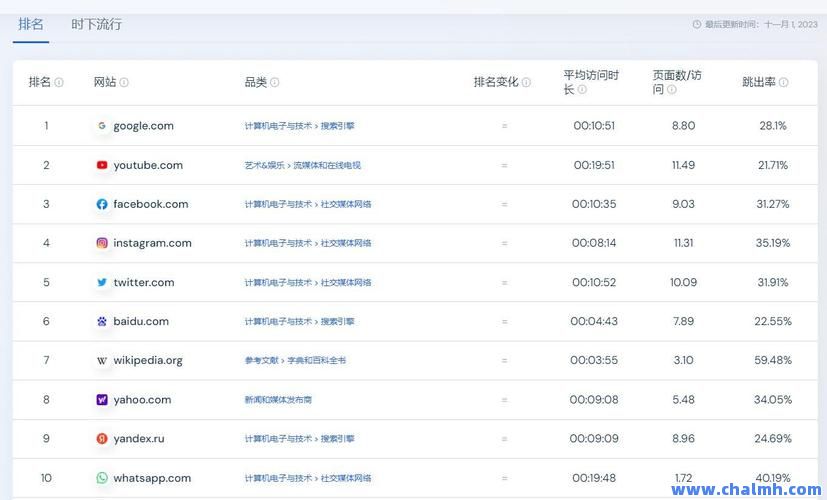Click the info icon next to 跳出率 header
The image size is (827, 500).
pyautogui.click(x=784, y=82)
